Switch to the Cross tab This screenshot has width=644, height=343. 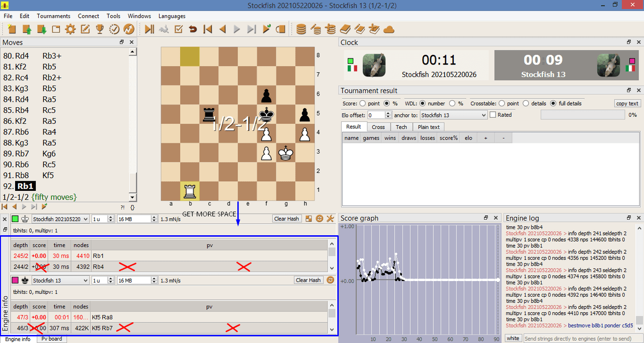(x=378, y=127)
